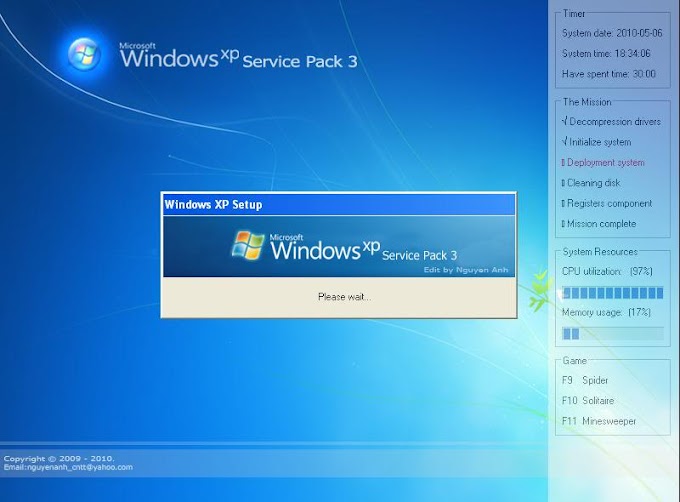The image size is (680, 502).
Task: Click the 'Have spent time: 30:00' line
Action: (609, 74)
